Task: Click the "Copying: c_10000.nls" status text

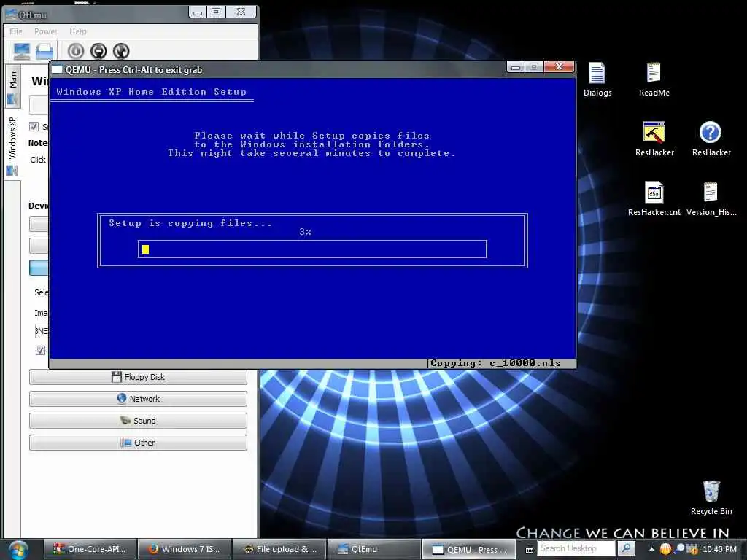Action: 495,363
